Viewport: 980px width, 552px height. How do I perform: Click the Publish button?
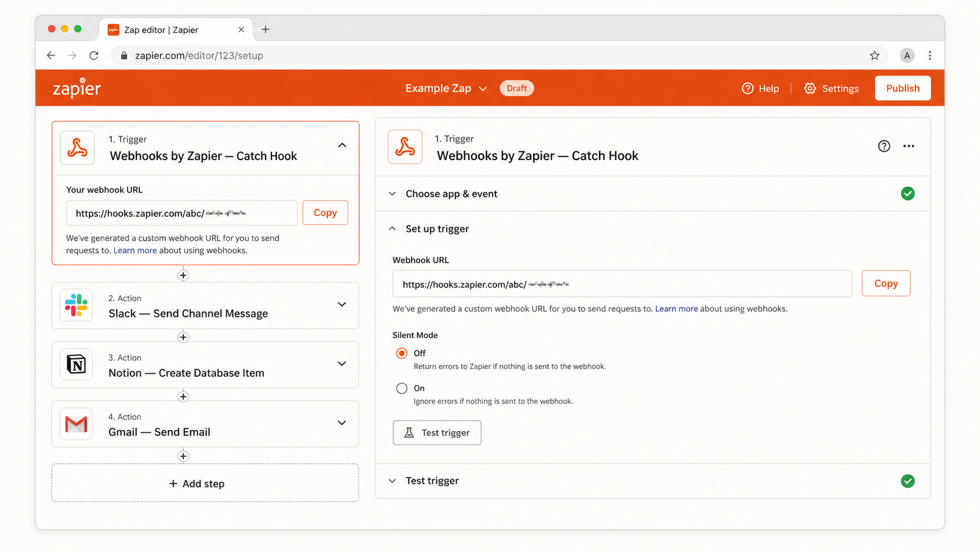pyautogui.click(x=903, y=88)
